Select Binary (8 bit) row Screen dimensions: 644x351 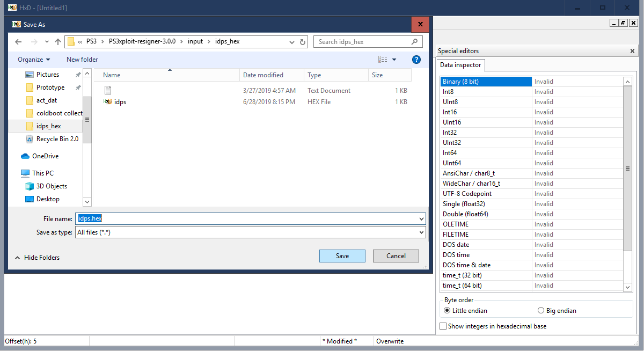click(x=531, y=82)
